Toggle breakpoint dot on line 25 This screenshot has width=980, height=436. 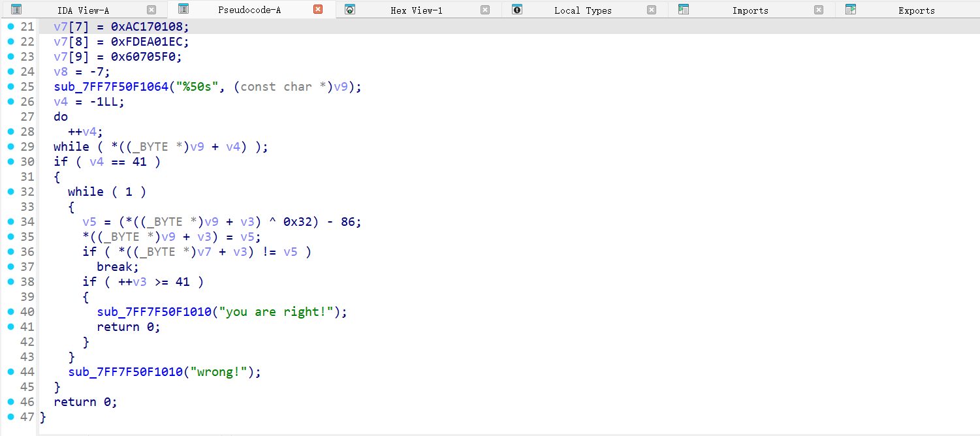[x=10, y=87]
